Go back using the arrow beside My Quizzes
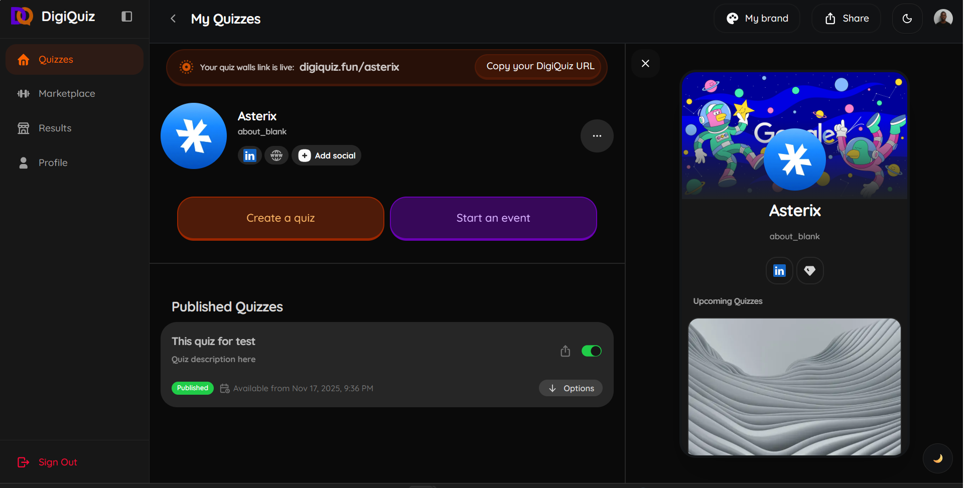980x488 pixels. tap(173, 19)
